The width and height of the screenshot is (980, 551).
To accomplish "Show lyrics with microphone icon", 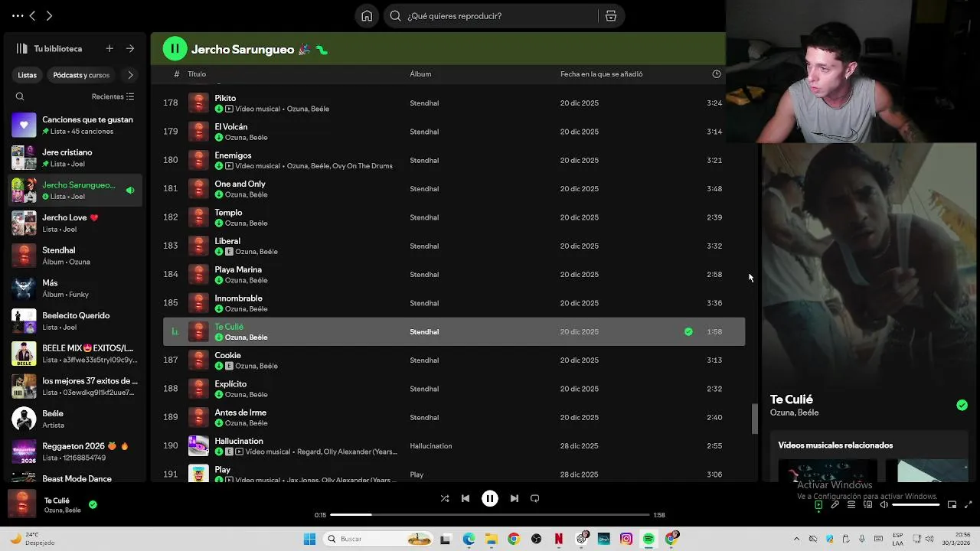I will pos(835,504).
